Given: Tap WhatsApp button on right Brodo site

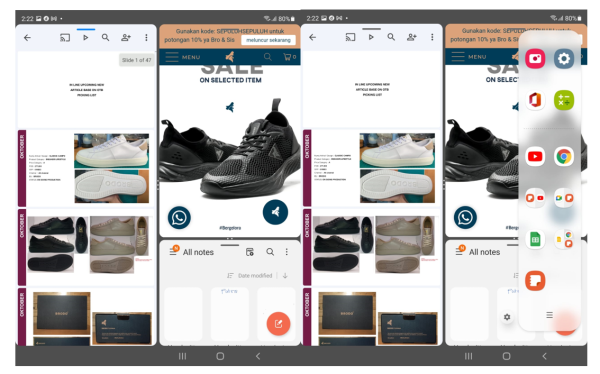Looking at the screenshot, I should point(465,217).
